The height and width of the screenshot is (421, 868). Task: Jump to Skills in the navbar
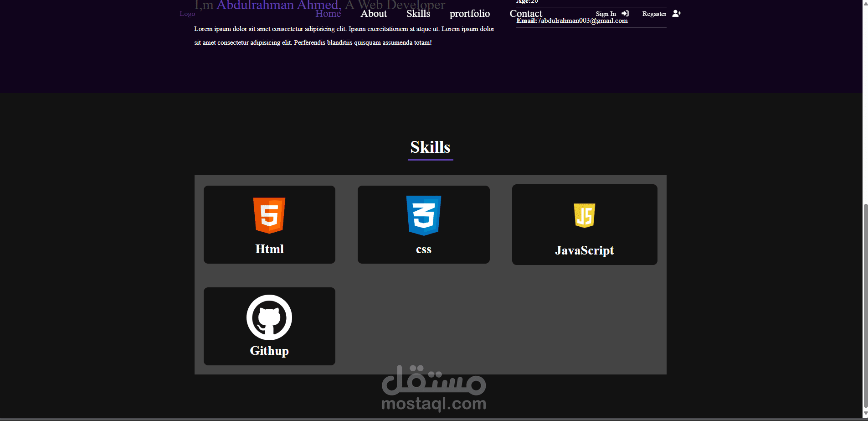(x=418, y=14)
